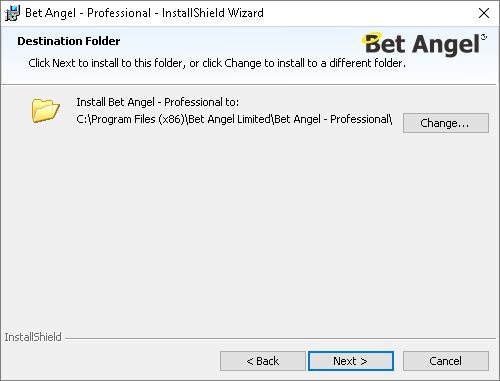This screenshot has width=500, height=381.
Task: Open the Change... folder dialog
Action: click(446, 123)
